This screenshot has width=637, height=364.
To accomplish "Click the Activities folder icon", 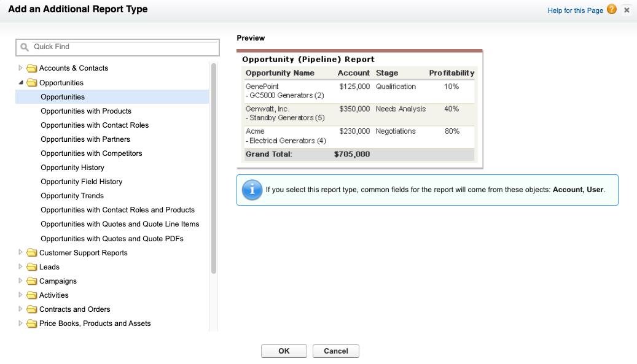I will 32,295.
